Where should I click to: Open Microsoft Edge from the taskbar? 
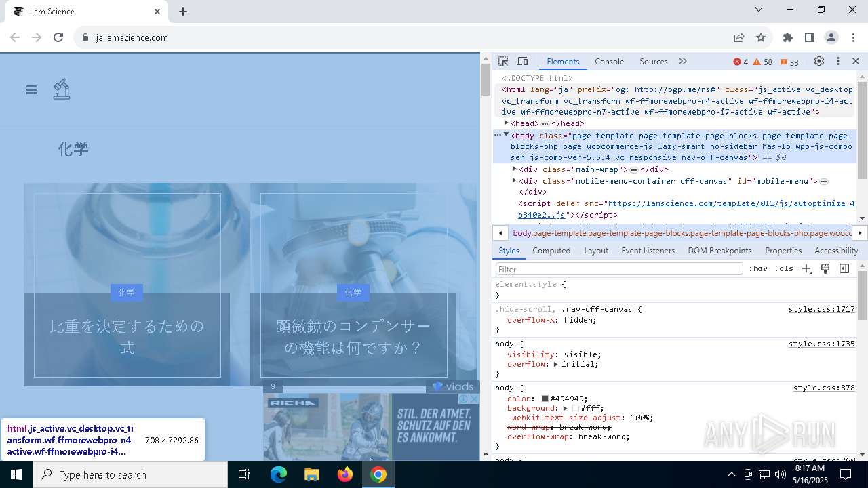click(279, 474)
